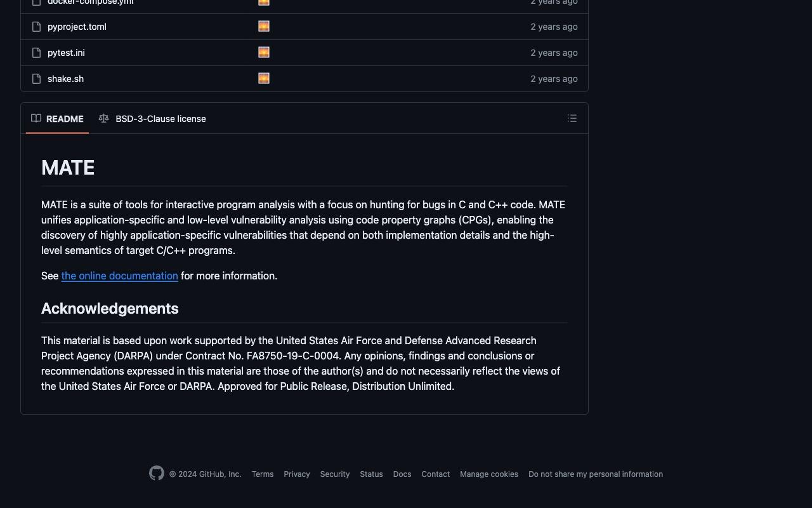812x508 pixels.
Task: Click the commit avatar in the pytest.ini row
Action: click(264, 52)
